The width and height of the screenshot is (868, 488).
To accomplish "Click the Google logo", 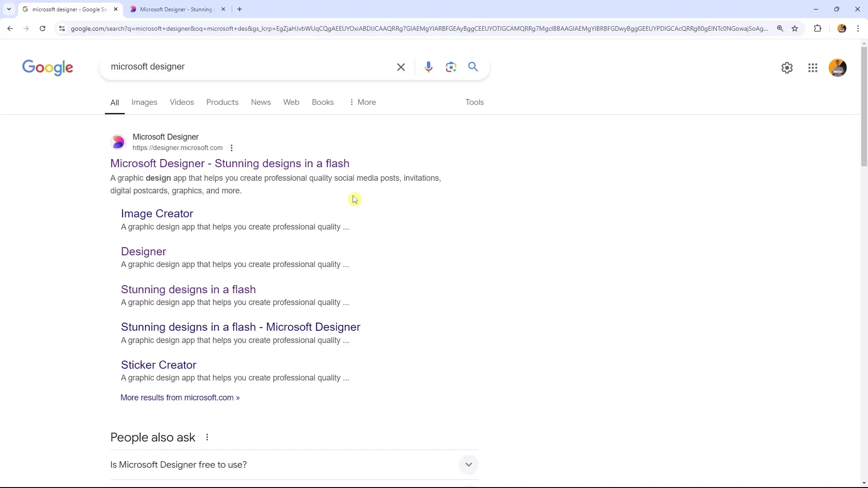I will coord(47,67).
